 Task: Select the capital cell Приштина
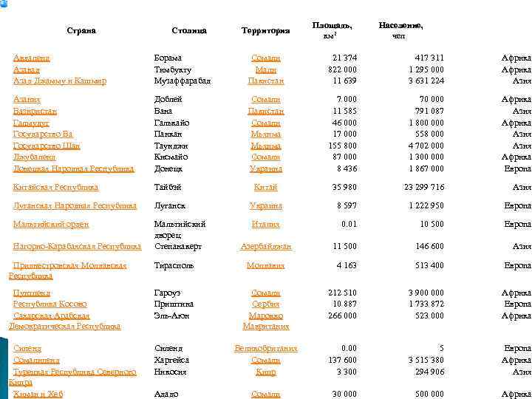[x=174, y=304]
